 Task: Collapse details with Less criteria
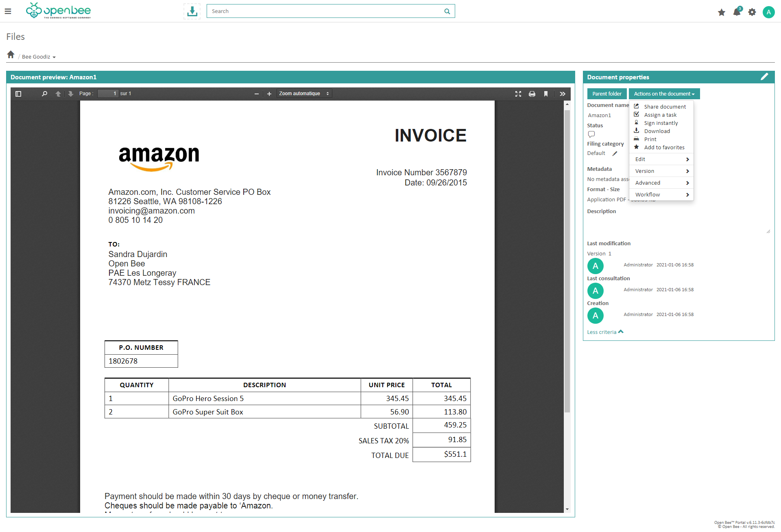click(605, 332)
